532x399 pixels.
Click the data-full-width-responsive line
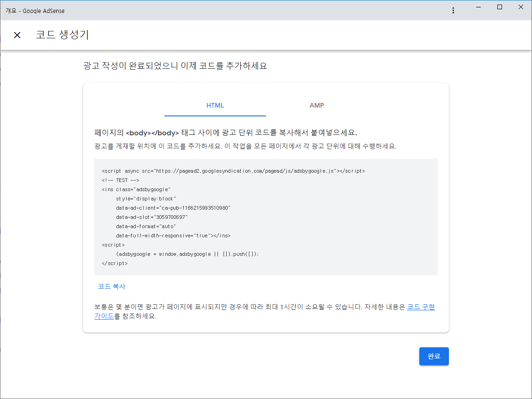pyautogui.click(x=173, y=236)
